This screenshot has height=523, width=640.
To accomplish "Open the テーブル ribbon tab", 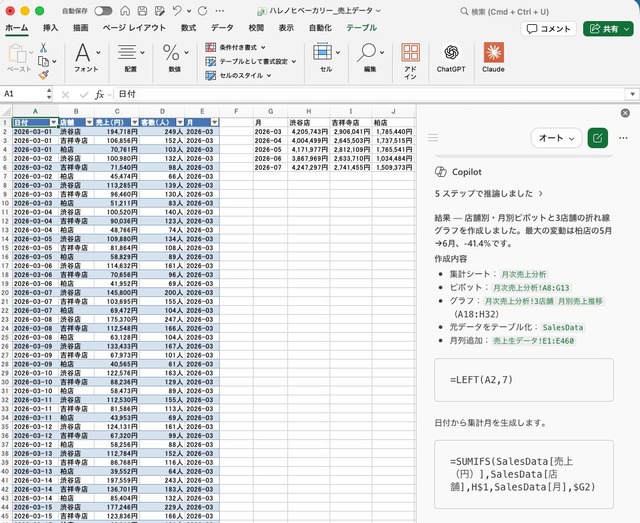I will click(x=361, y=28).
